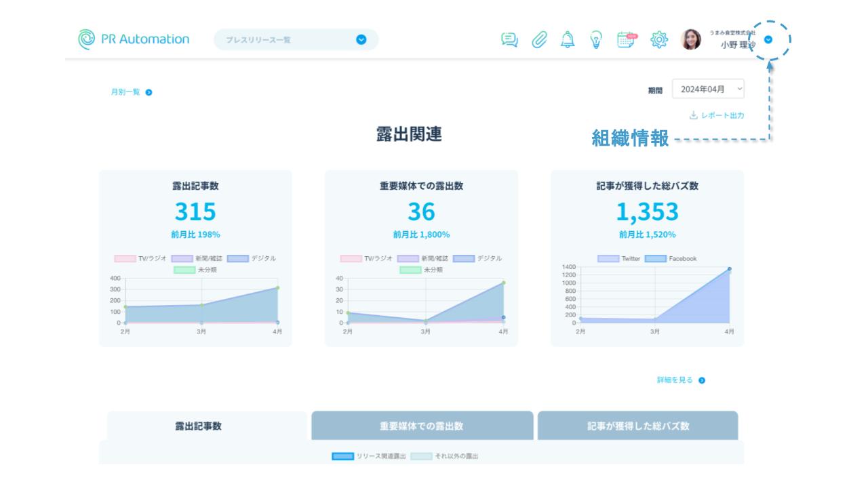Screen dimensions: 868x488
Task: Open the 詳細を見る link
Action: click(681, 380)
